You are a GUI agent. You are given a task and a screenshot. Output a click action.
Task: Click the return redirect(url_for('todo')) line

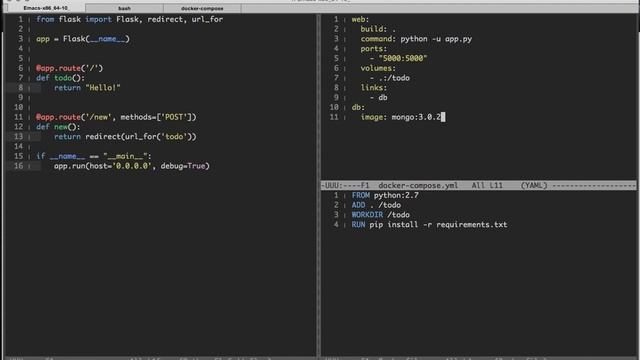(125, 137)
